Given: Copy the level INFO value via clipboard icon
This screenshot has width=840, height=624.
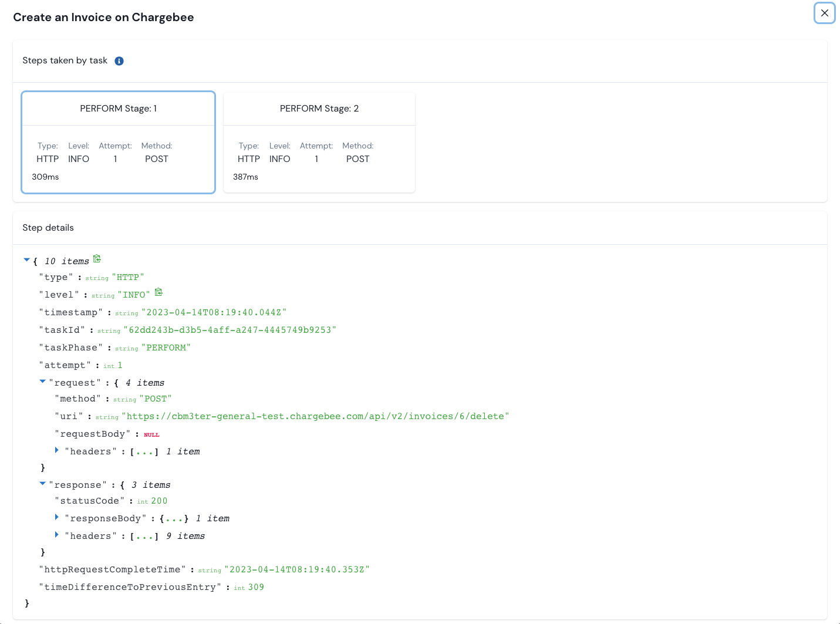Looking at the screenshot, I should (x=158, y=292).
